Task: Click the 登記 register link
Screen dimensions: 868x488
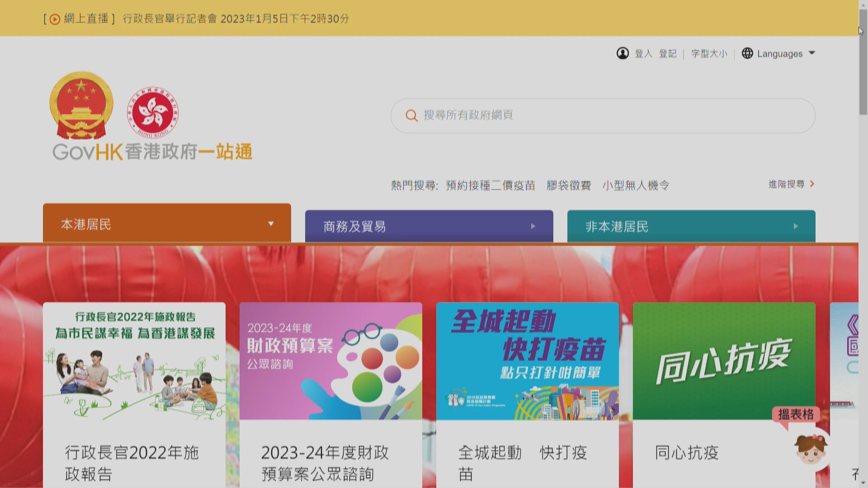Action: 667,54
